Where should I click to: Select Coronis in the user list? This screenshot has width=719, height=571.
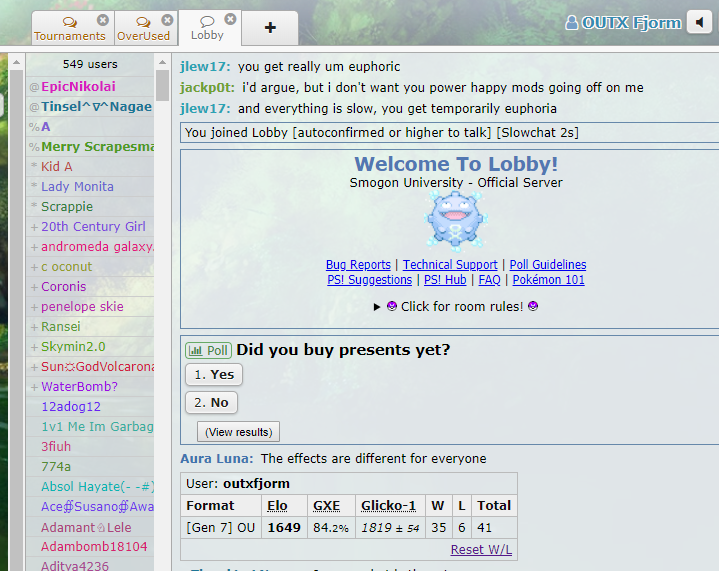[90, 287]
